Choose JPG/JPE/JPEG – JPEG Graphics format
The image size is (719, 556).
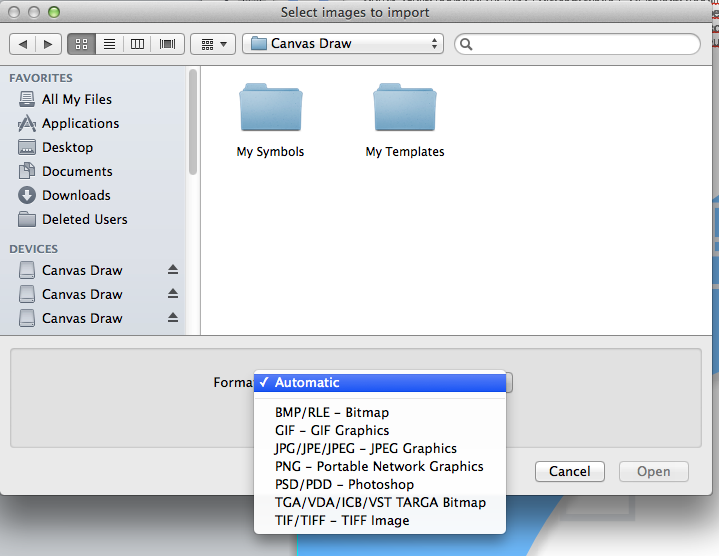pyautogui.click(x=380, y=448)
